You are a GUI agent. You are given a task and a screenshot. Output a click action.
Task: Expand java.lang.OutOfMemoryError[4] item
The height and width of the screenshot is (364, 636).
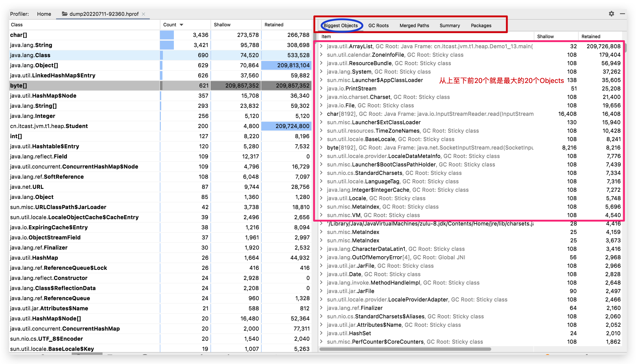[321, 257]
